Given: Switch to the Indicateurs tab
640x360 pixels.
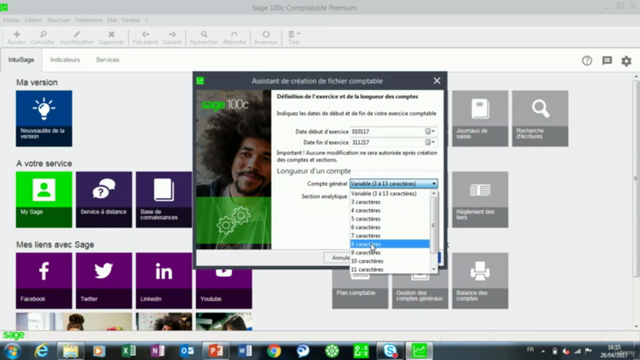Looking at the screenshot, I should pos(65,60).
